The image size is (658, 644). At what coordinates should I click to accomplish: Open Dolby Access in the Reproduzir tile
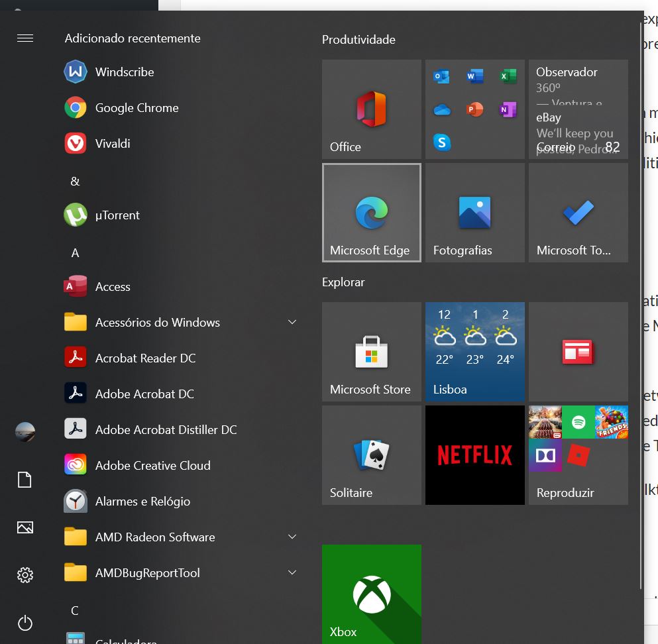545,455
